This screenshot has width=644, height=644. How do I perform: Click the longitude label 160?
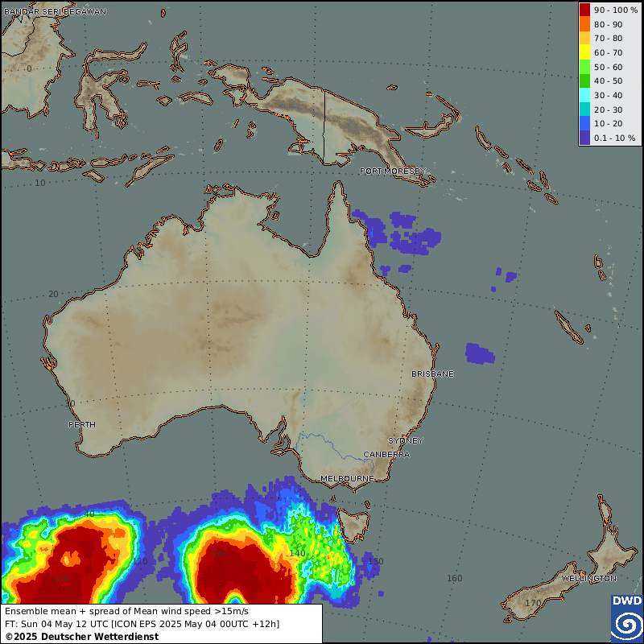455,578
